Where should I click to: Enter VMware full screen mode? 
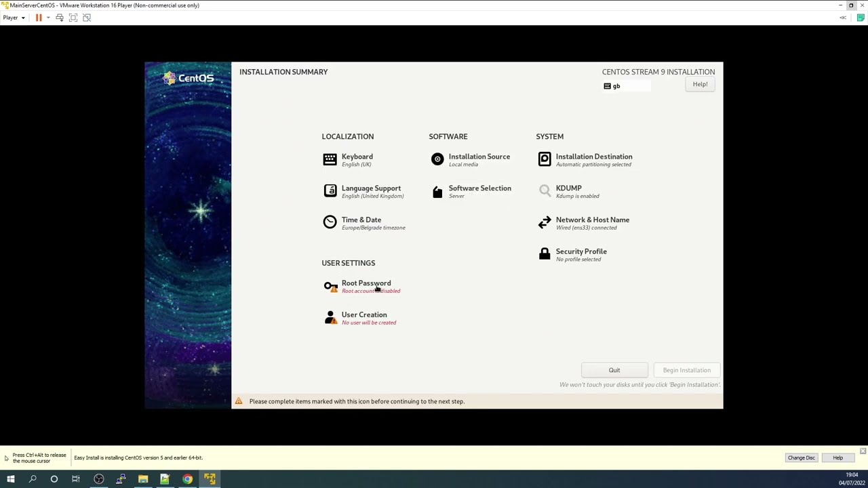click(x=73, y=18)
